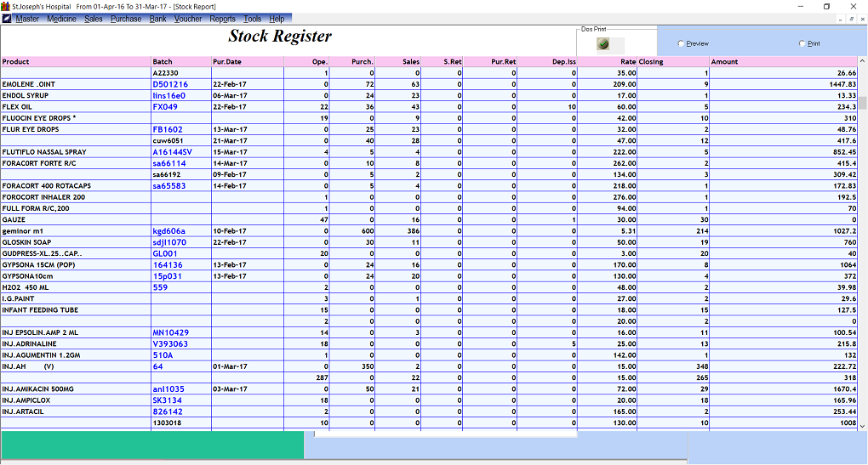This screenshot has height=465, width=868.
Task: Restore the inner Stock Report window
Action: click(850, 19)
